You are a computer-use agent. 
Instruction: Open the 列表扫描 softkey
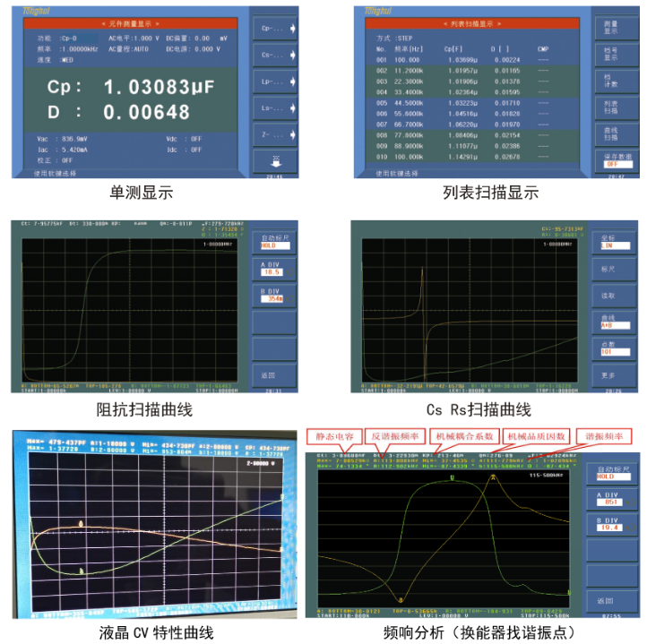[616, 107]
